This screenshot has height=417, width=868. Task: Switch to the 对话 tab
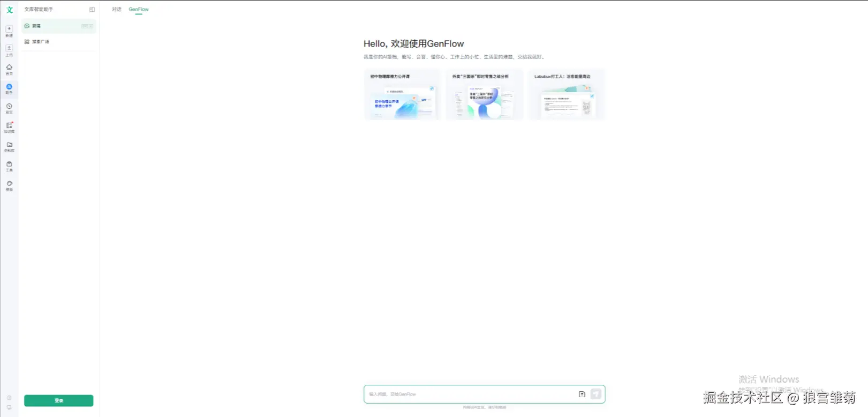click(x=117, y=10)
